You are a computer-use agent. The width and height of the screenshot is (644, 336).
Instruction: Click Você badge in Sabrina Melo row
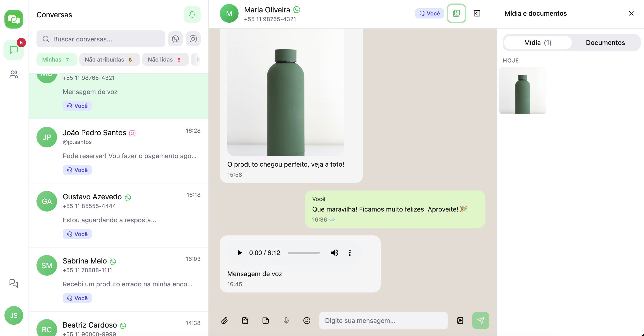[77, 298]
